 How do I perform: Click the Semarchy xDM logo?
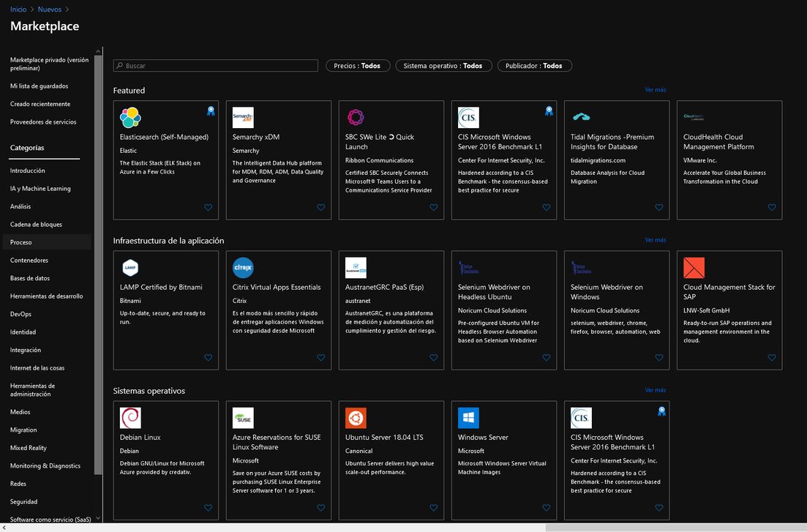[x=243, y=117]
